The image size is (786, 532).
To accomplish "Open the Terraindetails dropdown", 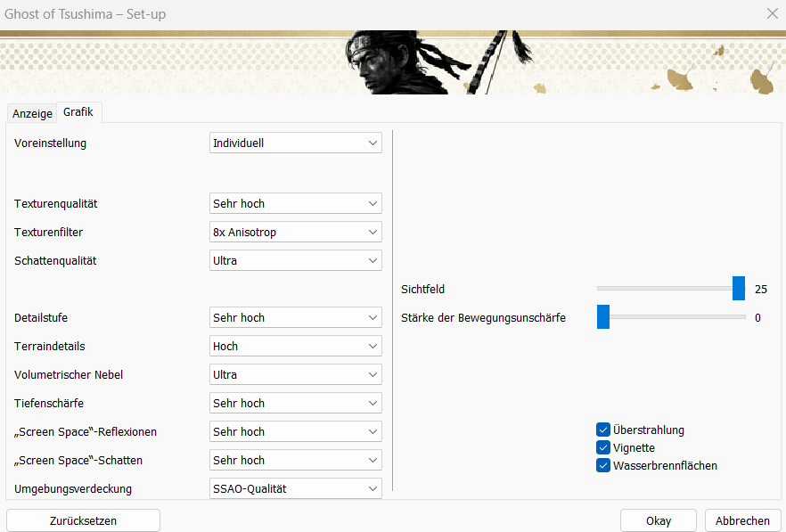I will point(295,346).
